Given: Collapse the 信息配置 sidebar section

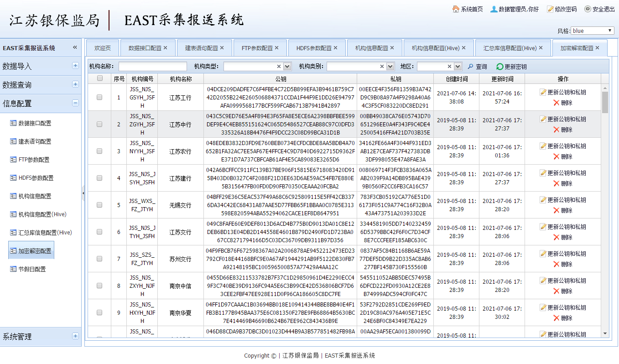Looking at the screenshot, I should (x=75, y=103).
